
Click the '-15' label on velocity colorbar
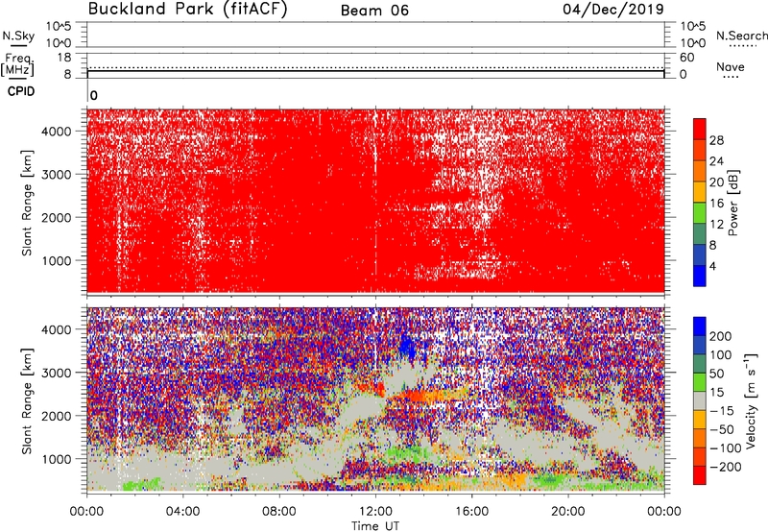pyautogui.click(x=722, y=411)
